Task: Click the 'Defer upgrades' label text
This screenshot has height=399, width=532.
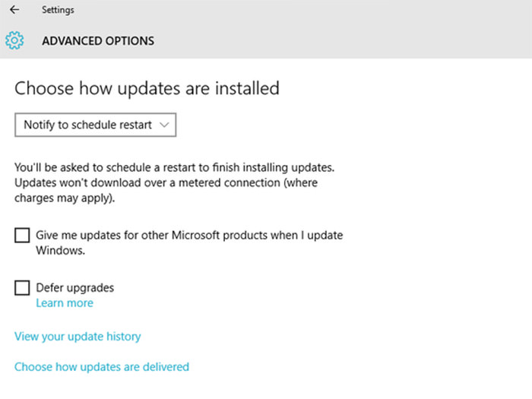Action: tap(75, 288)
